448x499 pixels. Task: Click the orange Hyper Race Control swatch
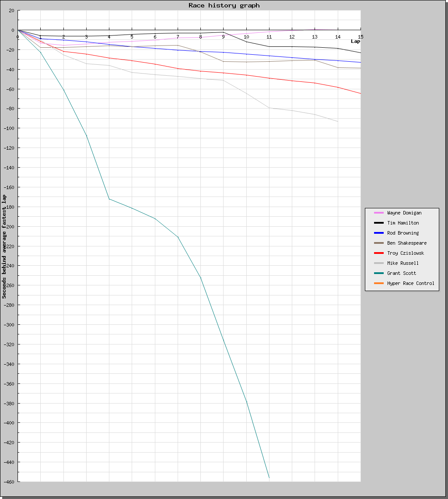pos(378,283)
